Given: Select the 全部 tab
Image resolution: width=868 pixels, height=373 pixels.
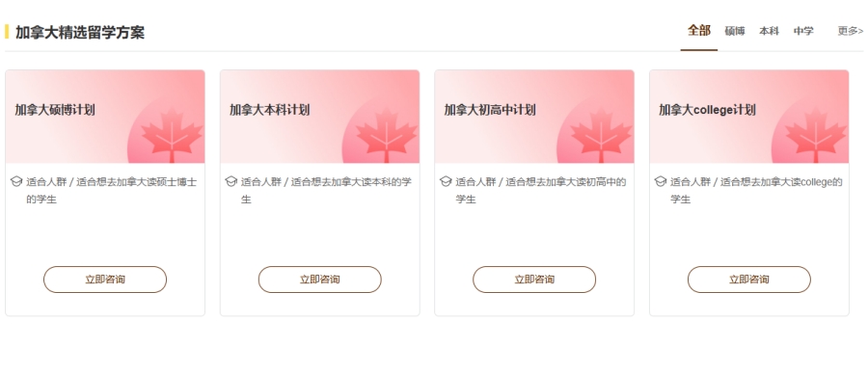Looking at the screenshot, I should coord(698,31).
